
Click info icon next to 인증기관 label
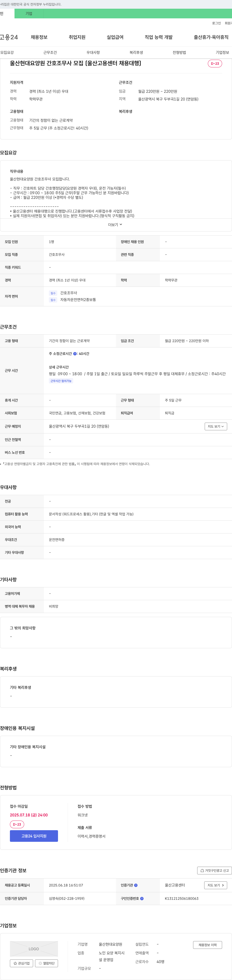[x=136, y=885]
